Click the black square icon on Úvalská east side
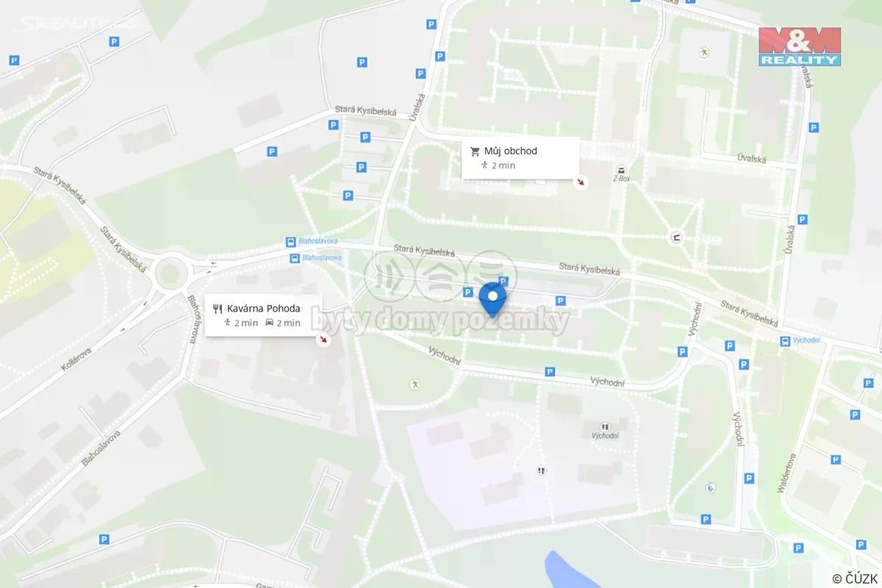 675,237
